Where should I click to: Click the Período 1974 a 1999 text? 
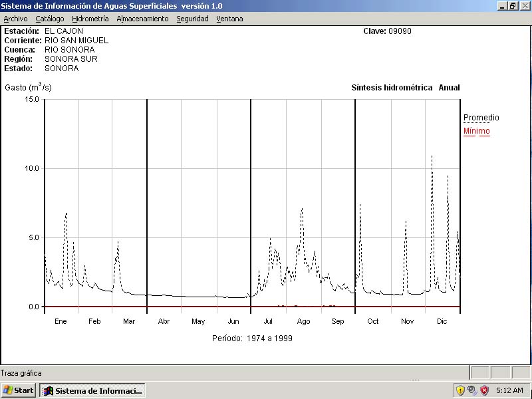pyautogui.click(x=252, y=338)
